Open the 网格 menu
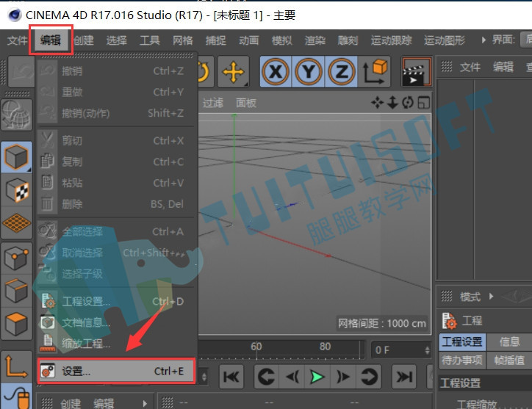 click(183, 40)
